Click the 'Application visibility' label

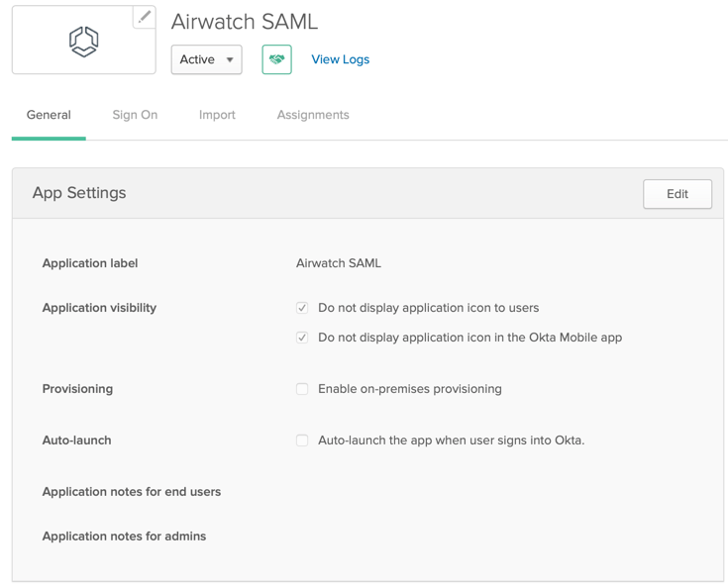[99, 308]
